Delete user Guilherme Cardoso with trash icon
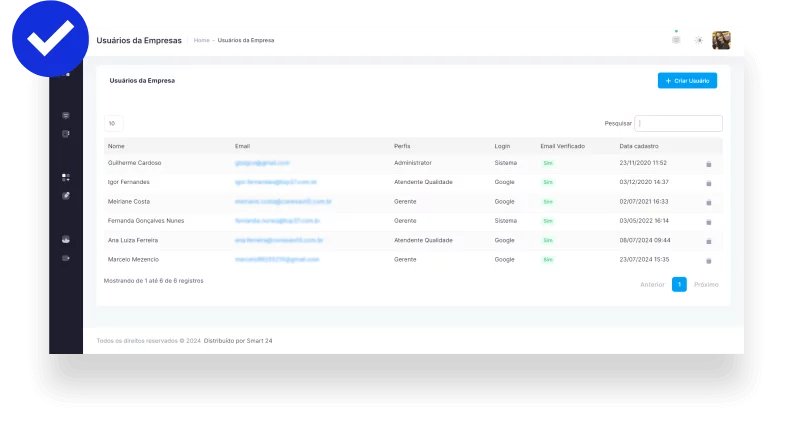794x437 pixels. 708,164
